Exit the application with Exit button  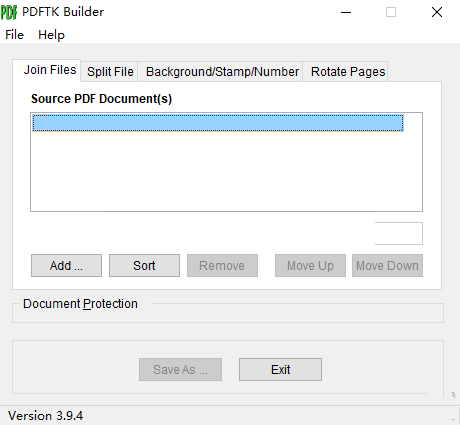[280, 369]
